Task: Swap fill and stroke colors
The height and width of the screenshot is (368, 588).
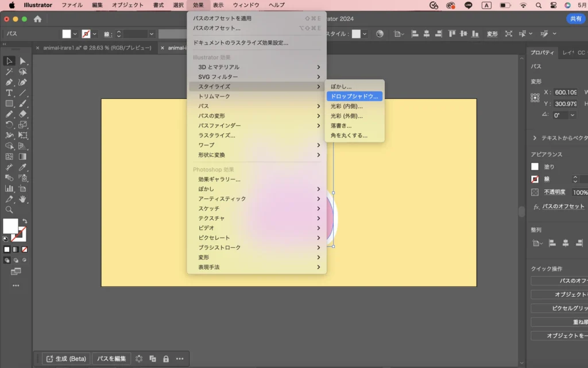Action: point(25,221)
